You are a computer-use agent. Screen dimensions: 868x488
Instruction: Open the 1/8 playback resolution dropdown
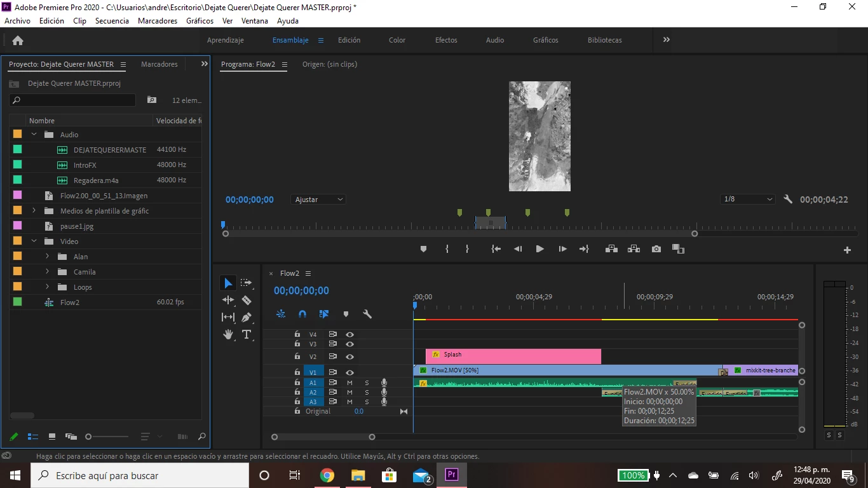[748, 199]
